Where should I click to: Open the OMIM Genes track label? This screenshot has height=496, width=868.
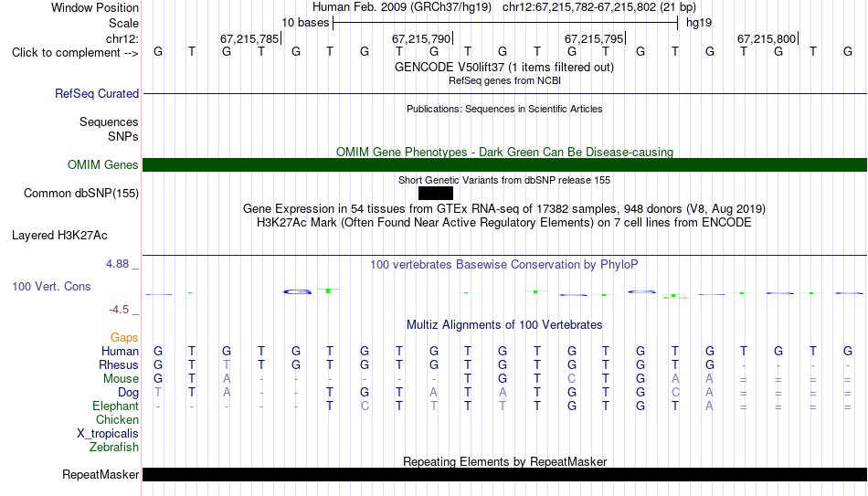point(103,165)
